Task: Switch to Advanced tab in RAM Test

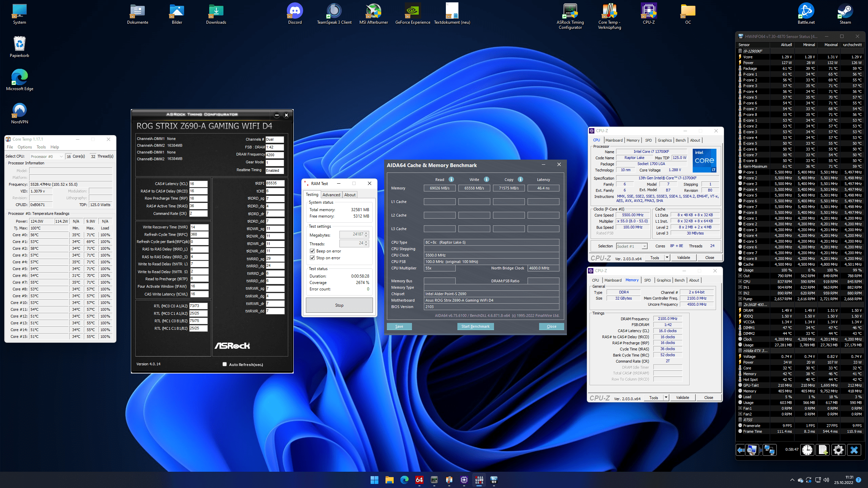Action: pyautogui.click(x=331, y=195)
